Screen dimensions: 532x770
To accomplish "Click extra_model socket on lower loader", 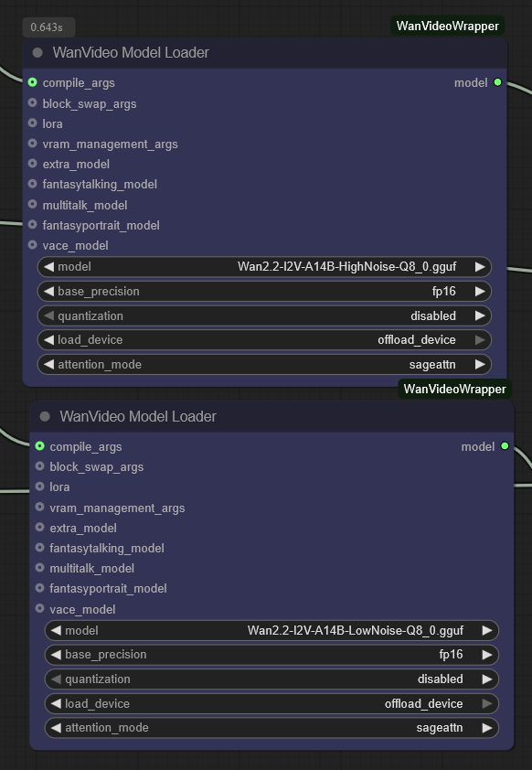I will click(x=39, y=528).
